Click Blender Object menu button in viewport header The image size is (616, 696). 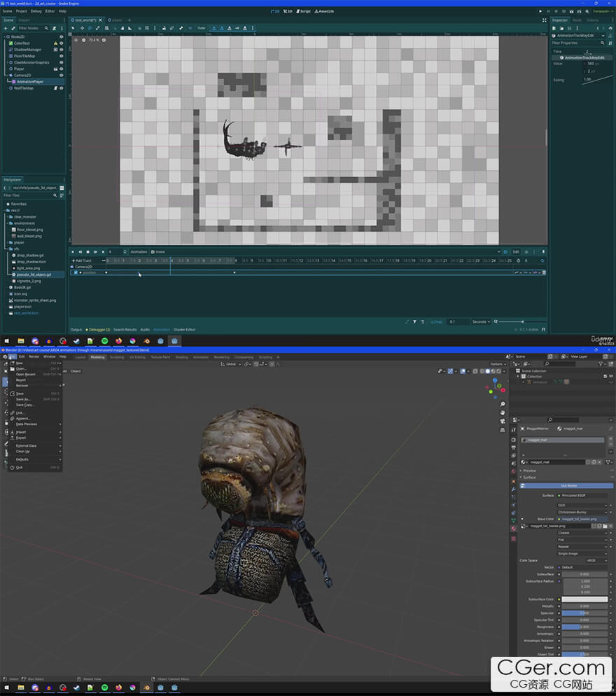(x=76, y=371)
